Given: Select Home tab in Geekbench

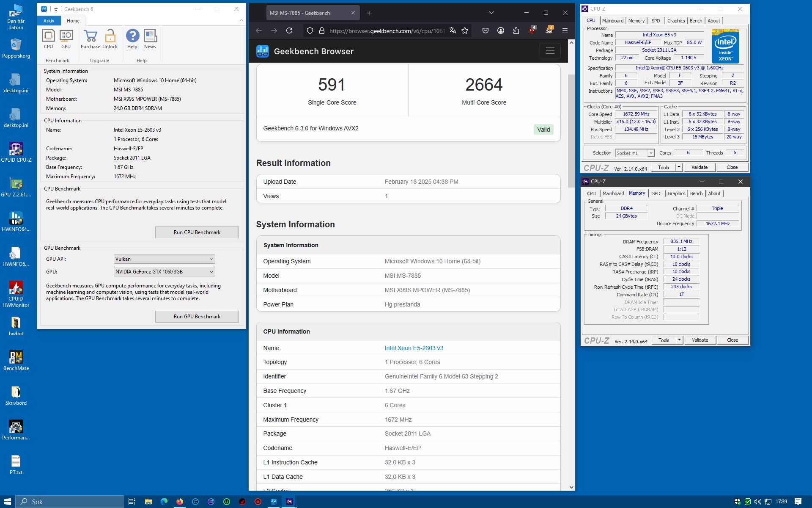Looking at the screenshot, I should [x=73, y=21].
